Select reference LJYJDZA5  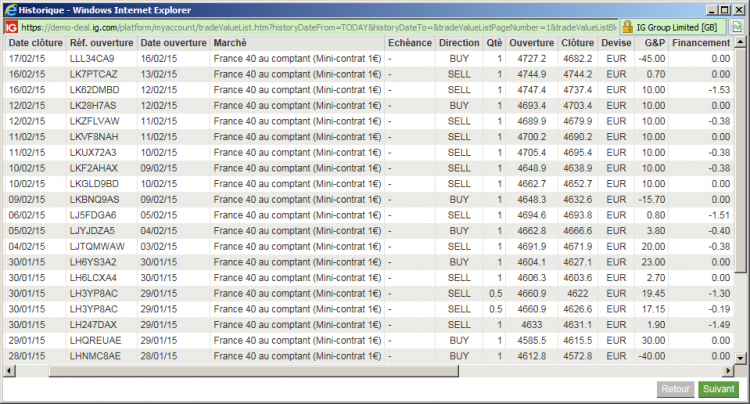click(92, 231)
